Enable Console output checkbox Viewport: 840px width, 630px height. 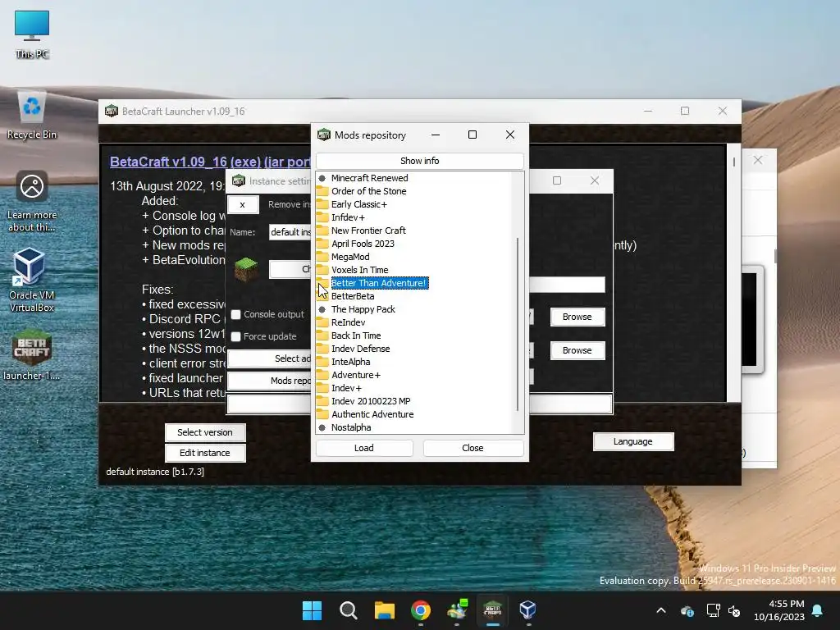pyautogui.click(x=235, y=314)
